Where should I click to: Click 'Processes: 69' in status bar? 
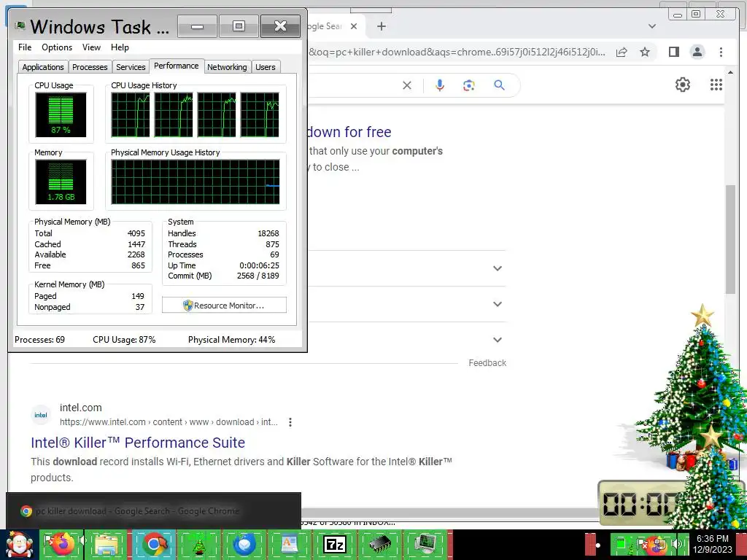click(x=39, y=340)
